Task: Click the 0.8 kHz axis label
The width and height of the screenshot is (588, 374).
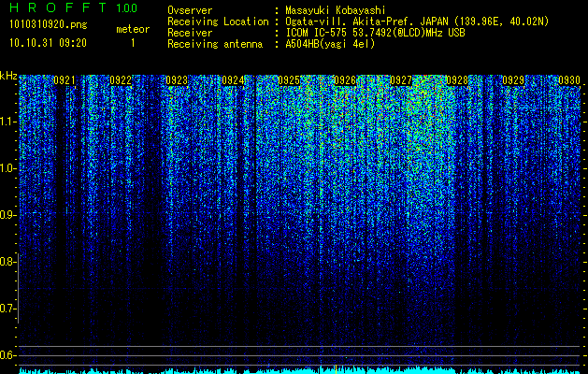Action: click(8, 262)
